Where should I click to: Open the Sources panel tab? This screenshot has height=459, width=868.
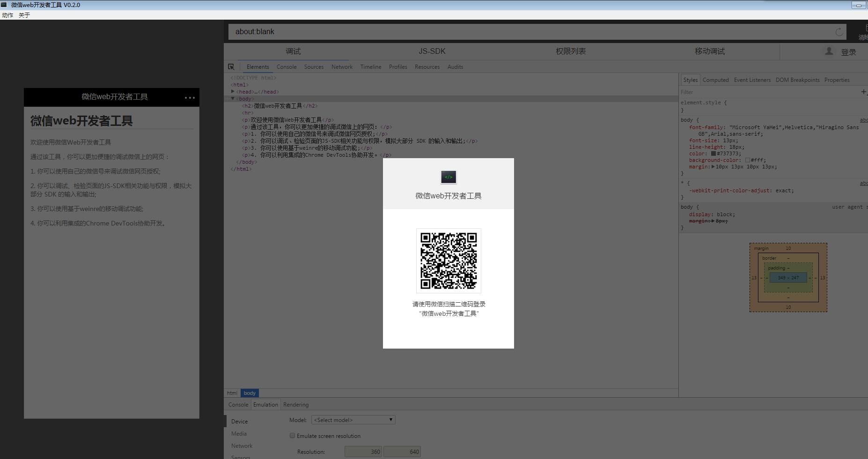coord(314,67)
